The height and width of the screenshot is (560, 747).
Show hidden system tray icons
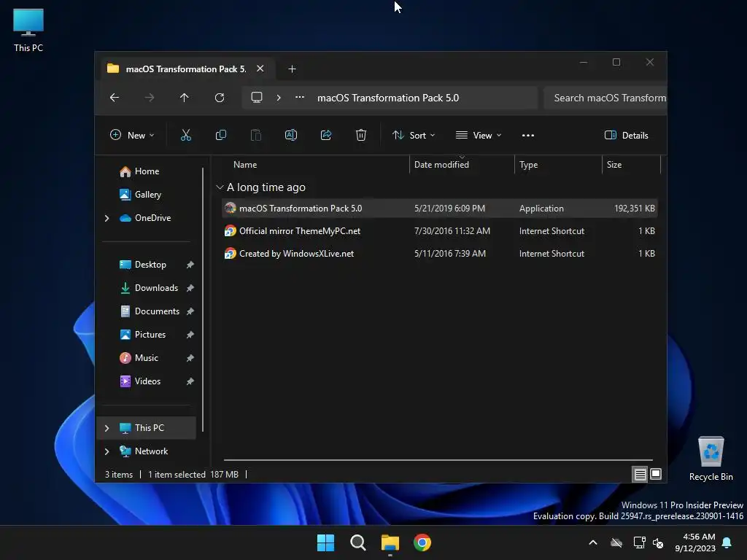click(x=593, y=542)
